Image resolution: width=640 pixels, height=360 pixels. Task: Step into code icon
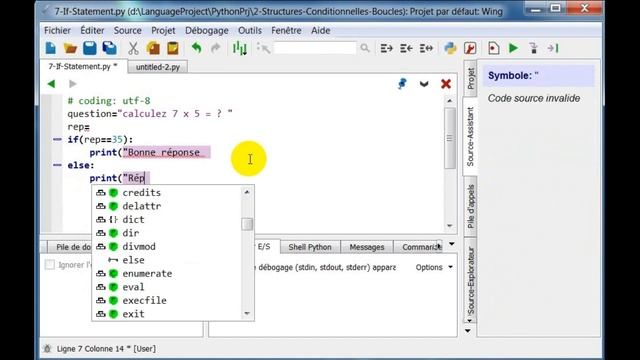point(533,48)
